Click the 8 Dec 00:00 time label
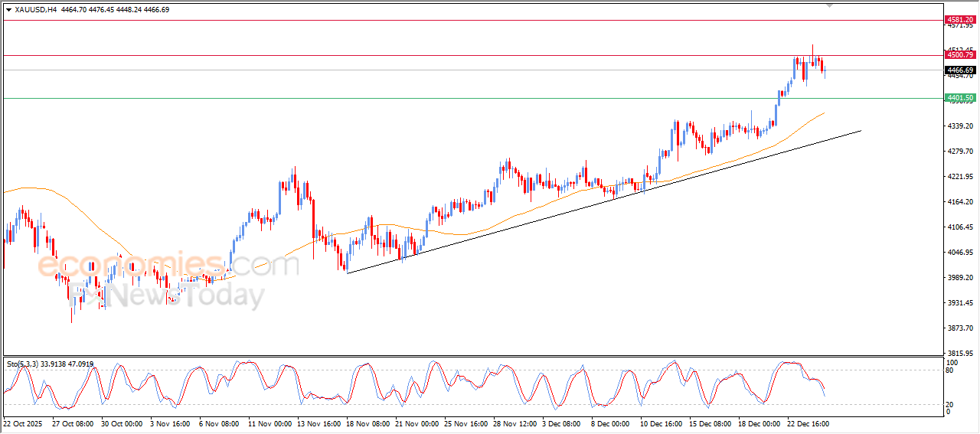Viewport: 980px width, 434px height. coord(612,423)
